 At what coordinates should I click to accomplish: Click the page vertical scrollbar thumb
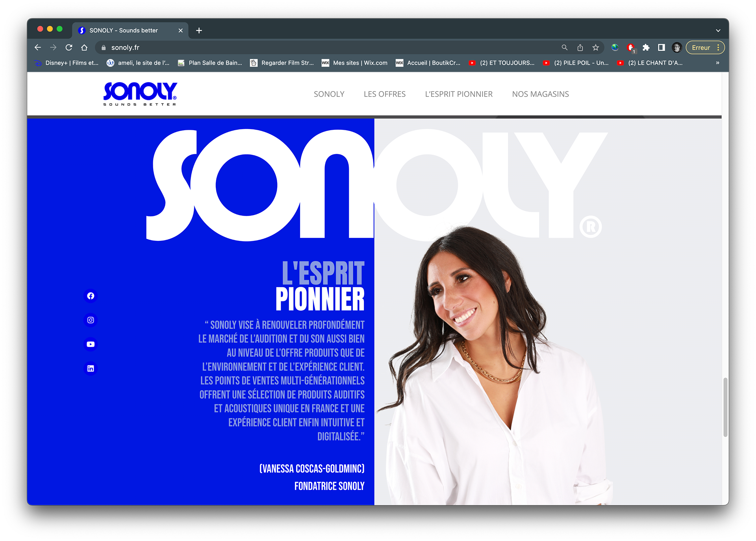725,407
